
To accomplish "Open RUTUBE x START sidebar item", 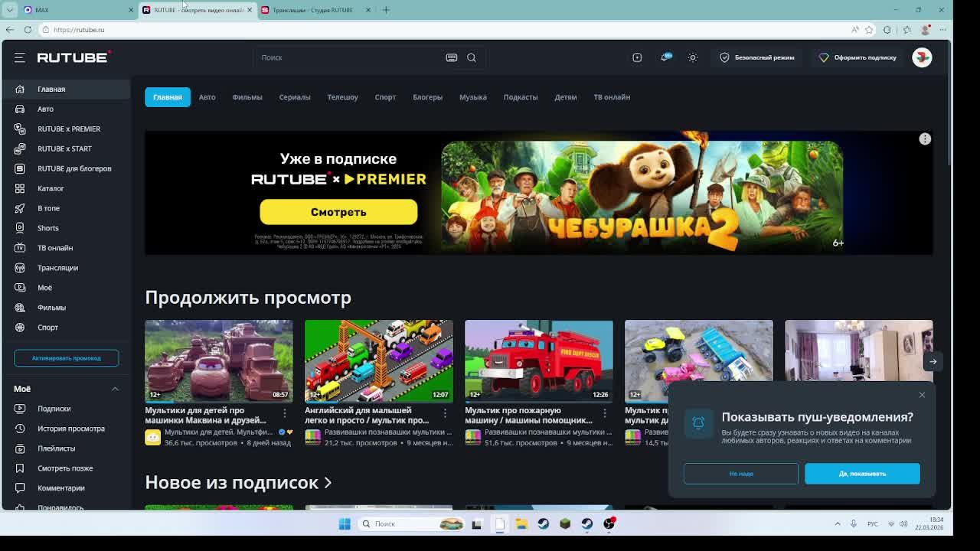I will click(67, 148).
